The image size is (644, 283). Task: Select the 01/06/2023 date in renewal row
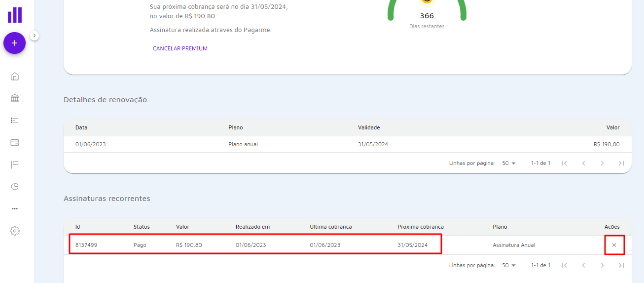[91, 144]
